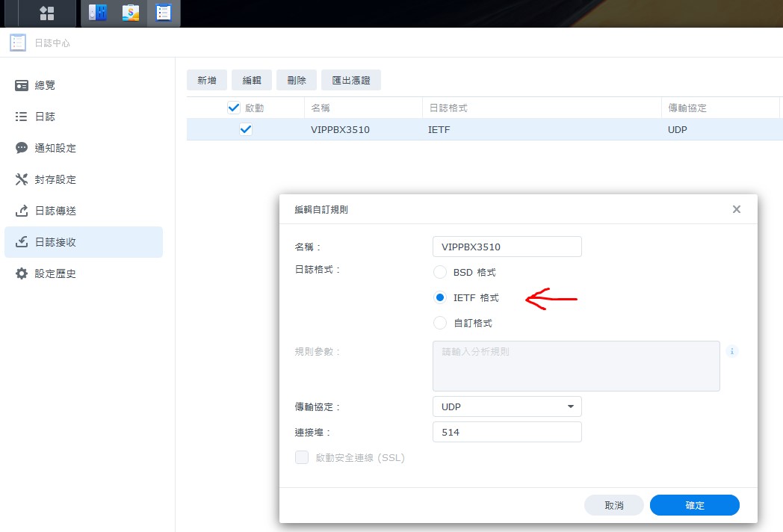Open 設定歷史 settings history
783x532 pixels.
[x=55, y=273]
